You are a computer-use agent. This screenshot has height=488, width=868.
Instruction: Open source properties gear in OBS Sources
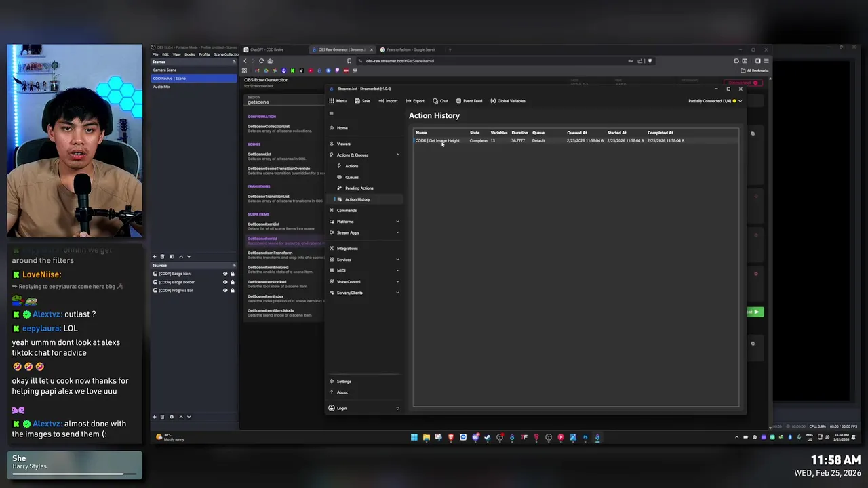point(172,417)
